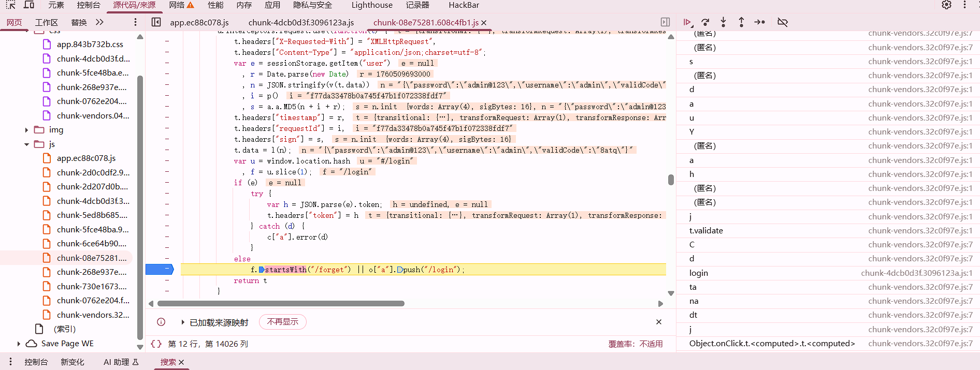Image resolution: width=980 pixels, height=370 pixels.
Task: Resume script execution in debugger
Action: pos(687,22)
